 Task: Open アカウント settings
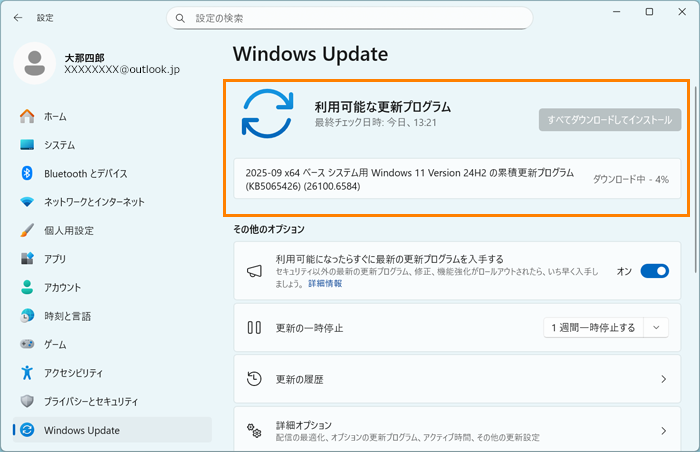tap(62, 288)
